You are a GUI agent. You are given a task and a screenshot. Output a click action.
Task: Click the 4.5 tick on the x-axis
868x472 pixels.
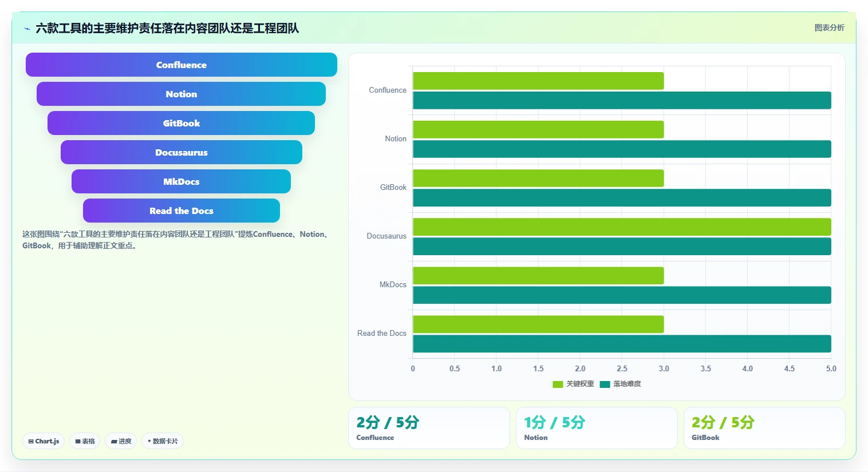point(789,368)
